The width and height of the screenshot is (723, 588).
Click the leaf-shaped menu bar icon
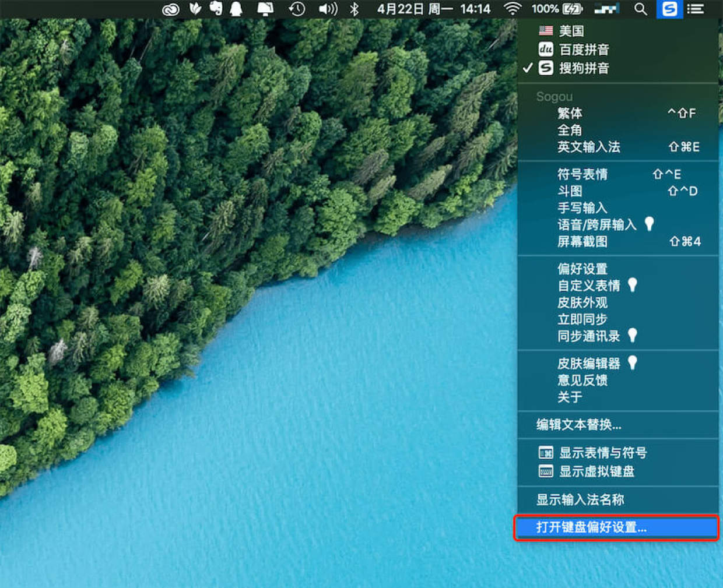(195, 9)
